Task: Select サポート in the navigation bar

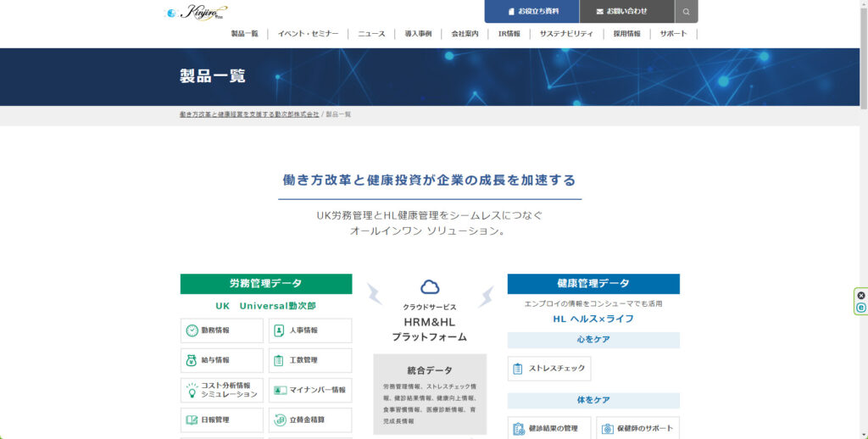Action: click(x=673, y=34)
